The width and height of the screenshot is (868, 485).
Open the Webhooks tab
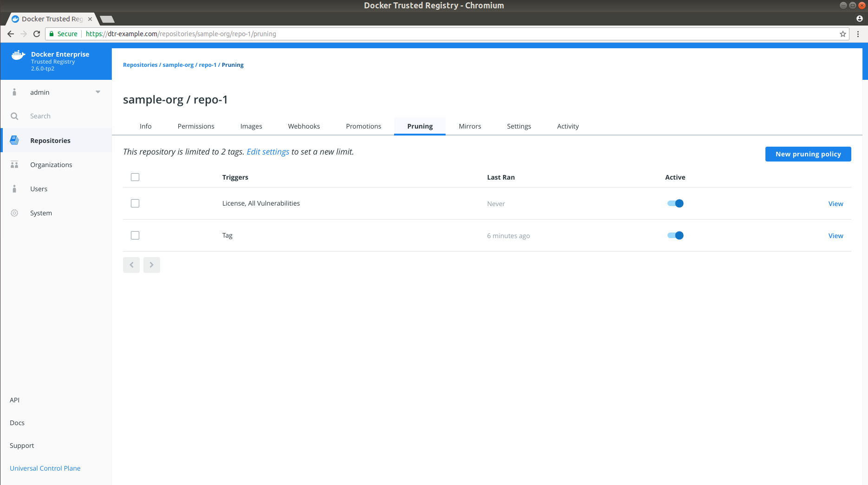click(304, 126)
